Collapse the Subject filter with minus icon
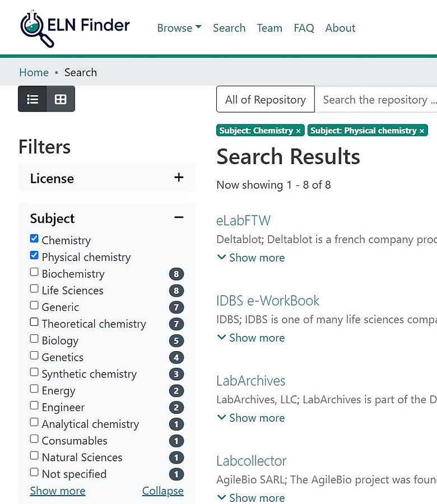 179,218
